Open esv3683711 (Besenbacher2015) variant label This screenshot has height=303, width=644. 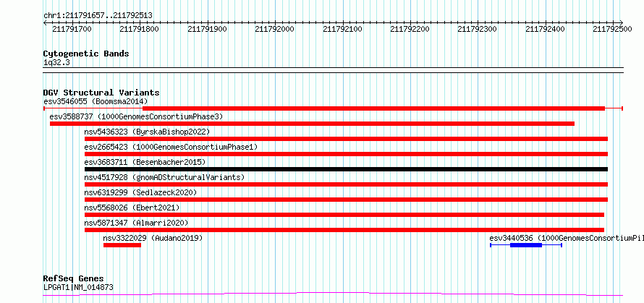145,162
